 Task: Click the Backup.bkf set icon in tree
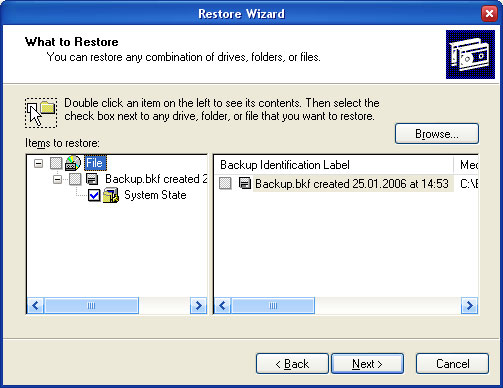coord(92,179)
